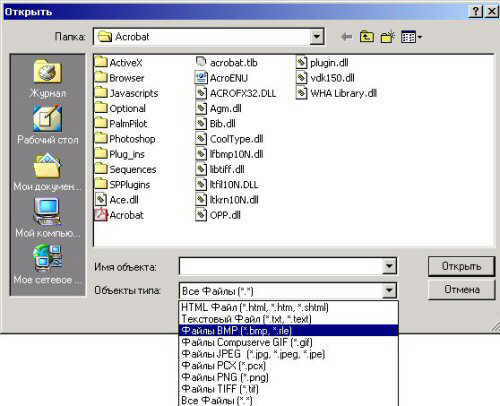
Task: Choose Файлы TIFF type option
Action: [288, 389]
